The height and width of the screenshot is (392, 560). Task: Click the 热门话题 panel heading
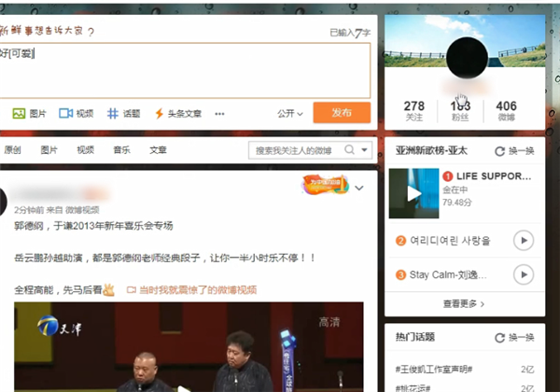(x=415, y=337)
